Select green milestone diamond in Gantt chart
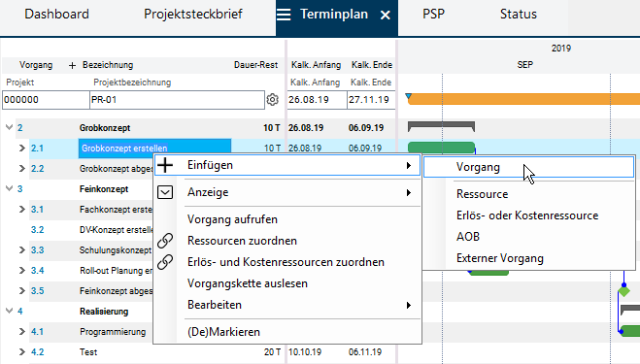 623,291
